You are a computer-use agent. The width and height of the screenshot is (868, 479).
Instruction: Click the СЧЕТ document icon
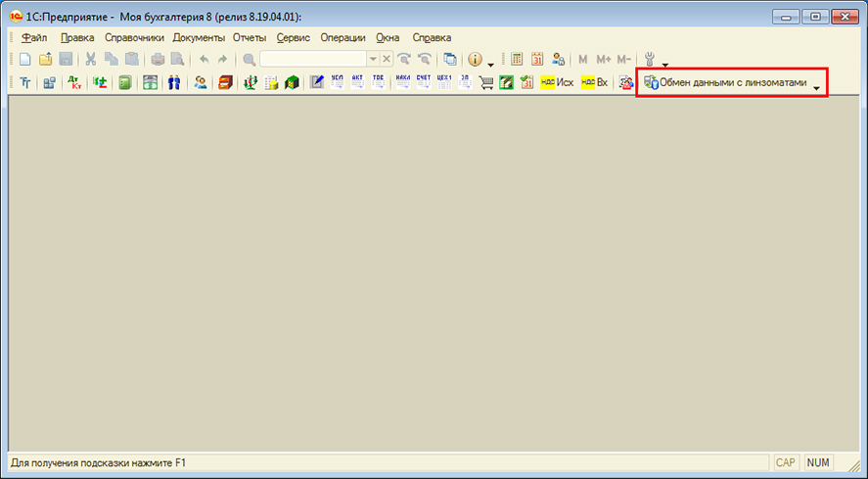pyautogui.click(x=423, y=83)
